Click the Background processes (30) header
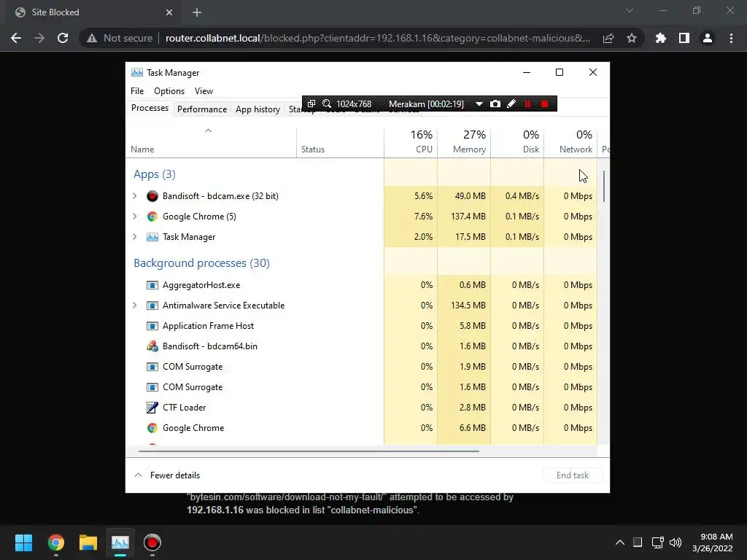 201,262
